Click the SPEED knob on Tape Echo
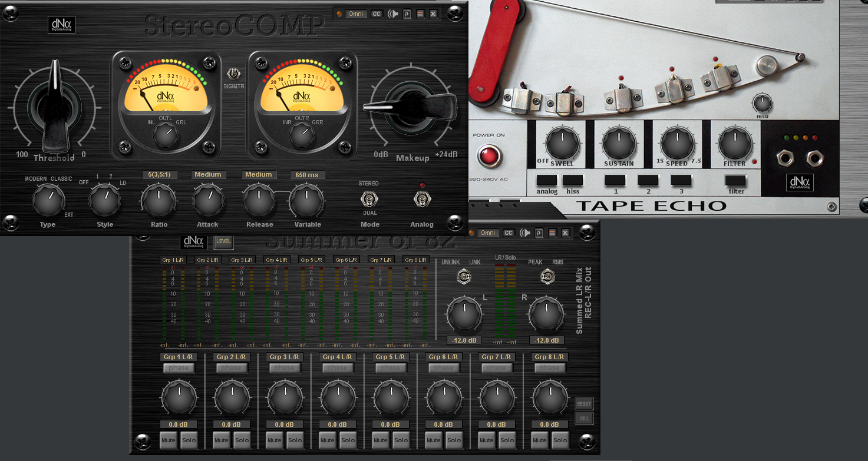 click(677, 144)
